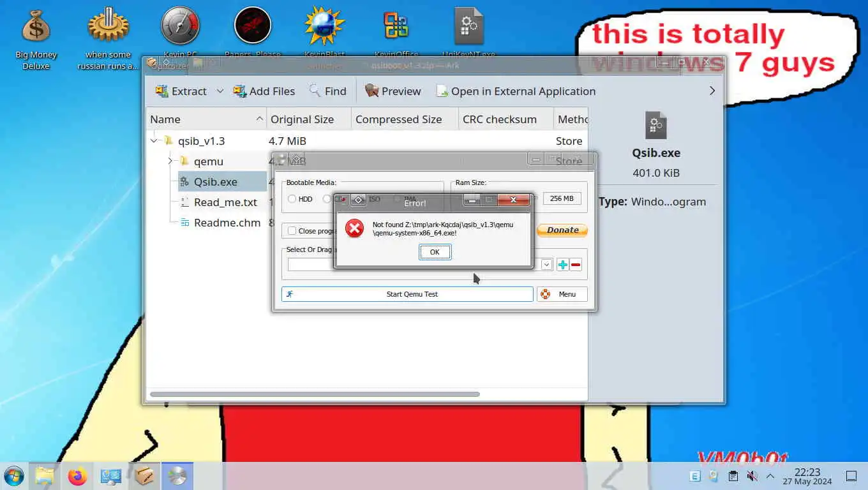Click the lifebuoy icon on Menu button

[545, 294]
